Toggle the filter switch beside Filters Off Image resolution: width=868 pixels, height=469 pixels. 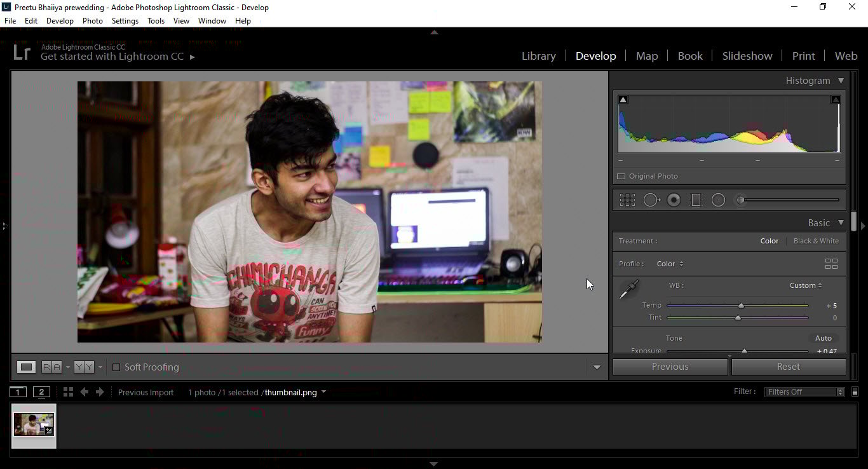[x=855, y=392]
